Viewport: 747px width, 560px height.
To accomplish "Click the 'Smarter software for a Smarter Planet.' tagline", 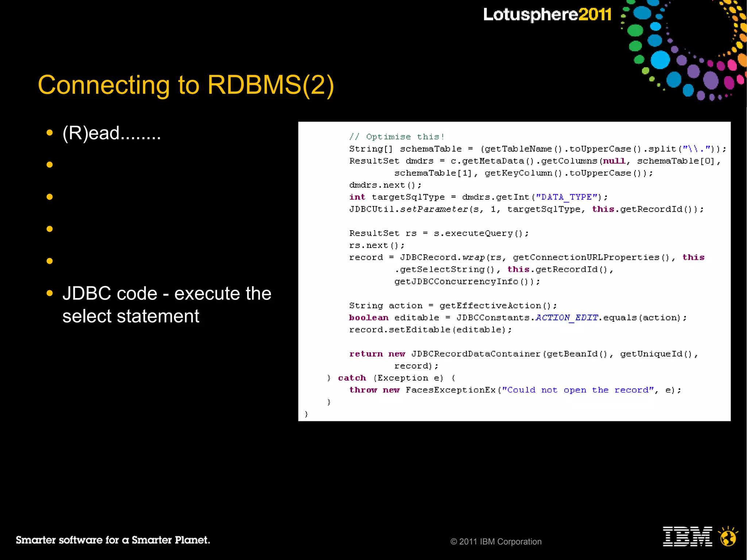I will click(x=113, y=540).
